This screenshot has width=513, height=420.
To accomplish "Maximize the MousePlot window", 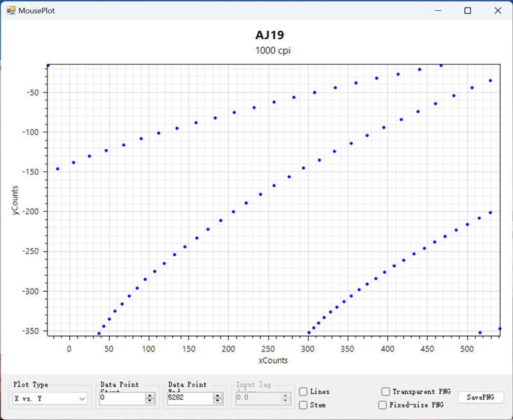I will pyautogui.click(x=467, y=10).
